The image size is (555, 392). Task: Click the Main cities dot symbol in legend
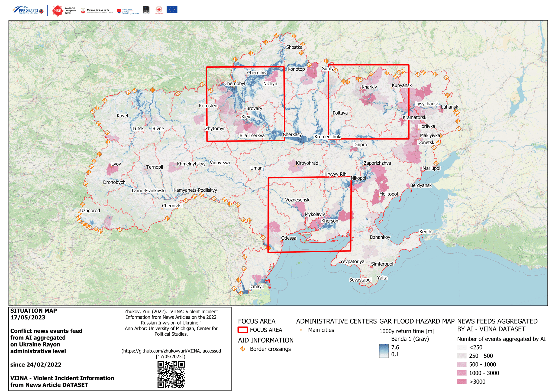coord(301,330)
